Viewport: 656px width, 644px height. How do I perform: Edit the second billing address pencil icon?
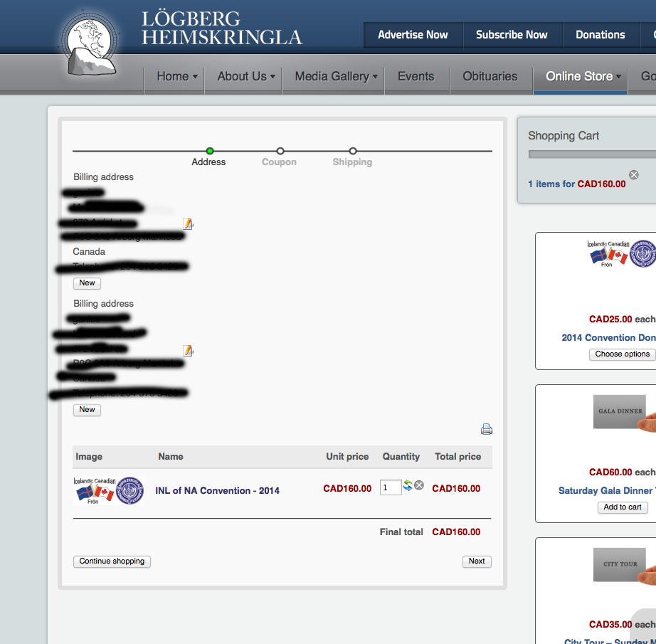point(189,351)
